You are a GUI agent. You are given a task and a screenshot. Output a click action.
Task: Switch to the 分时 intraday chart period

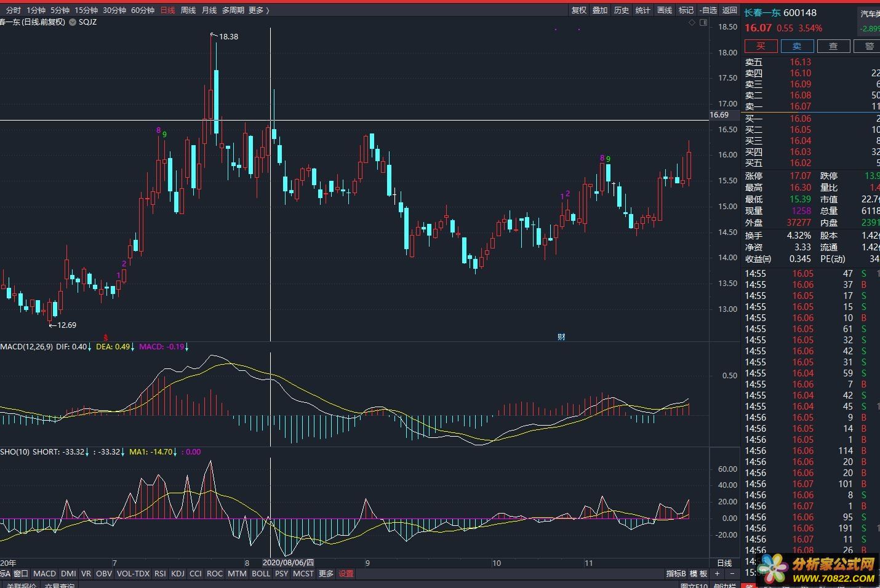13,10
